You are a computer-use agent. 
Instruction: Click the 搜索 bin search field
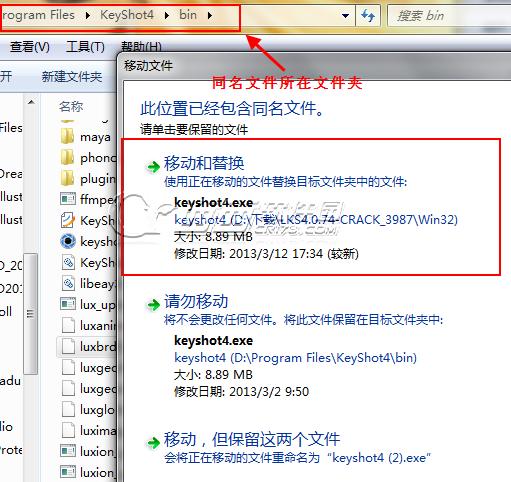pos(449,16)
